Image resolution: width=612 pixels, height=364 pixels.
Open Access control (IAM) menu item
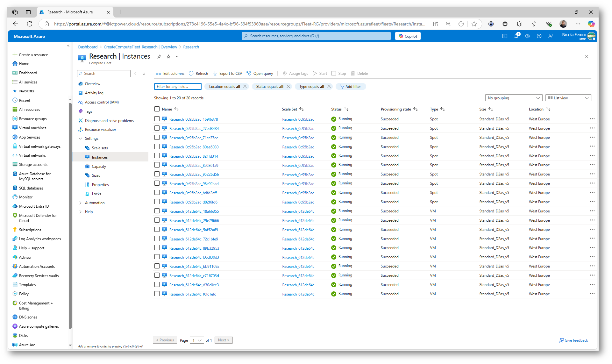(102, 103)
